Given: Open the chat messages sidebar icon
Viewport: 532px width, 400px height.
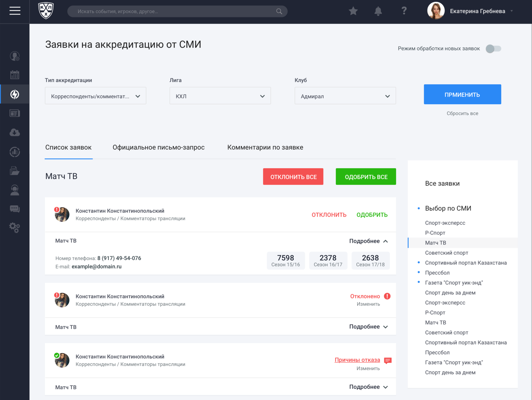Looking at the screenshot, I should pyautogui.click(x=15, y=209).
